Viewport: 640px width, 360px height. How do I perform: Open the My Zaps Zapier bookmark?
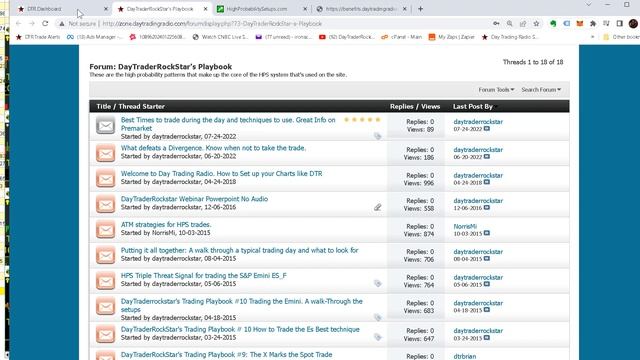click(x=451, y=37)
